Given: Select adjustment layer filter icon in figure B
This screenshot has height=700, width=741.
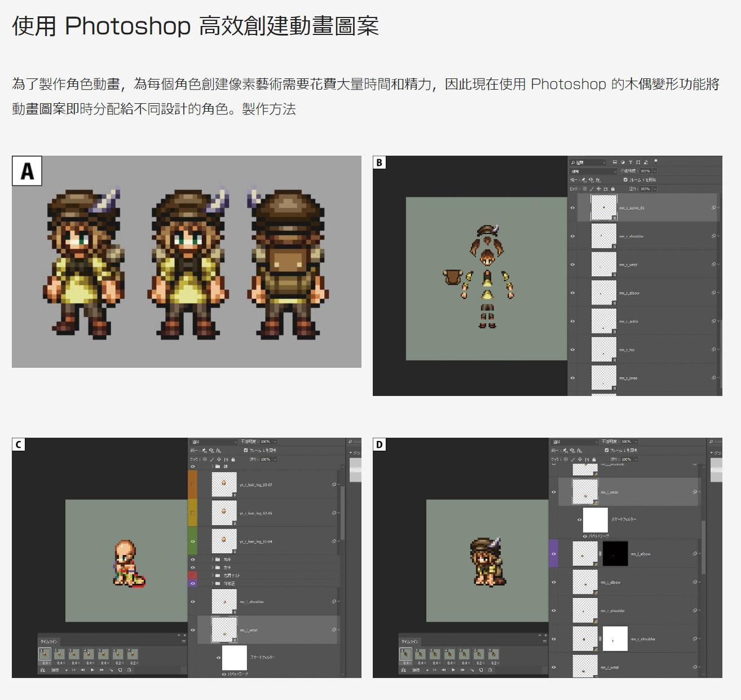Looking at the screenshot, I should click(623, 162).
